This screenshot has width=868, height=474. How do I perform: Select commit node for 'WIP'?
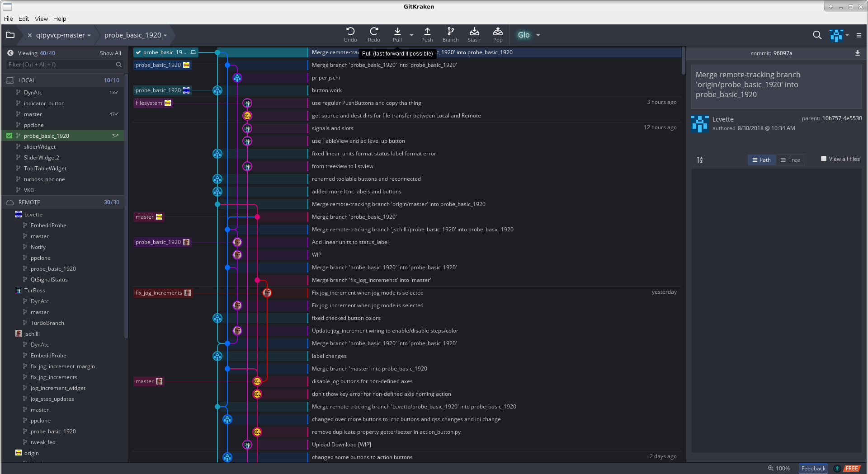coord(237,255)
